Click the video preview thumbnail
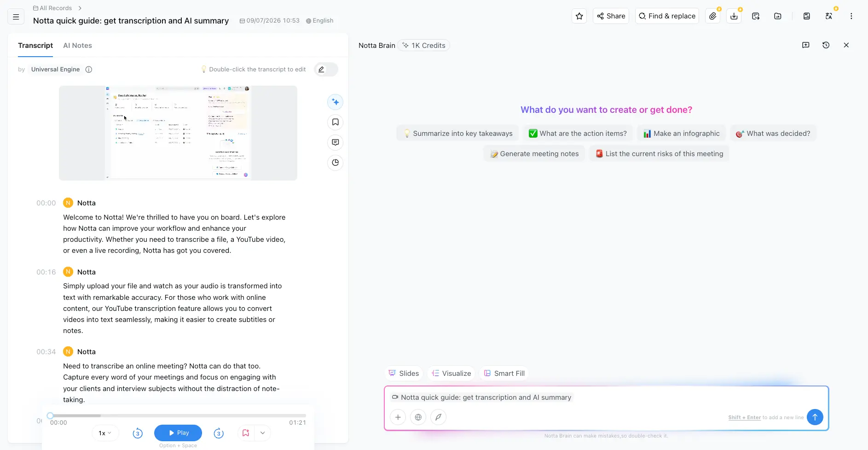The height and width of the screenshot is (450, 868). [x=178, y=133]
